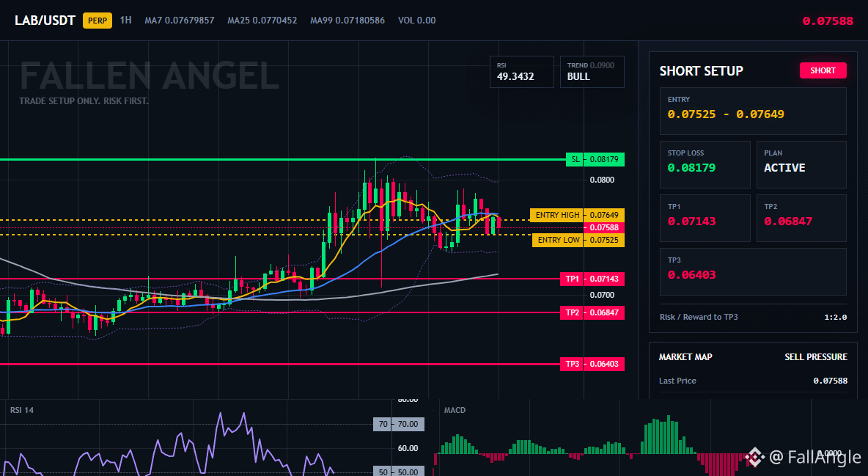This screenshot has width=868, height=476.
Task: Click the PLAN ACTIVE card
Action: click(x=801, y=164)
